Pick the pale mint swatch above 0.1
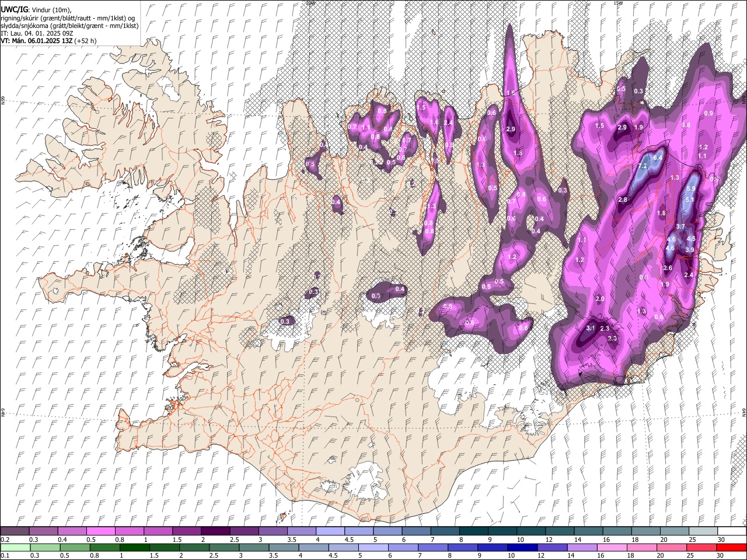The width and height of the screenshot is (747, 560). 15,547
